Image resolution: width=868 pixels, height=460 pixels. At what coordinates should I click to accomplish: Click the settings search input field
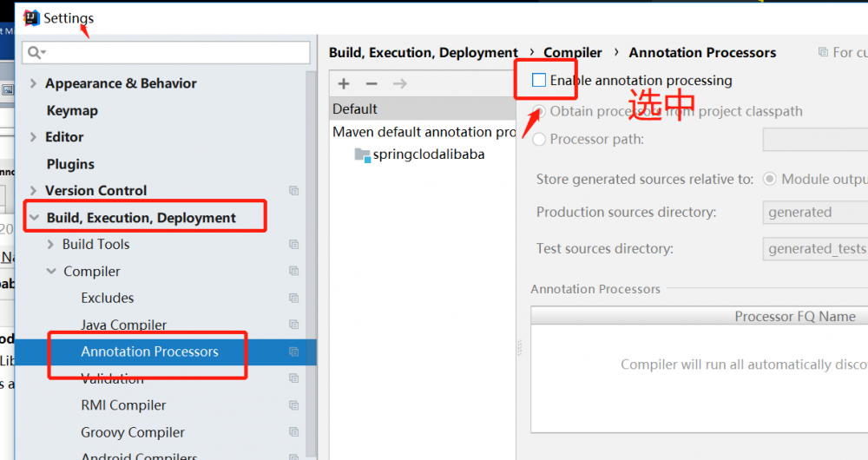[x=174, y=53]
